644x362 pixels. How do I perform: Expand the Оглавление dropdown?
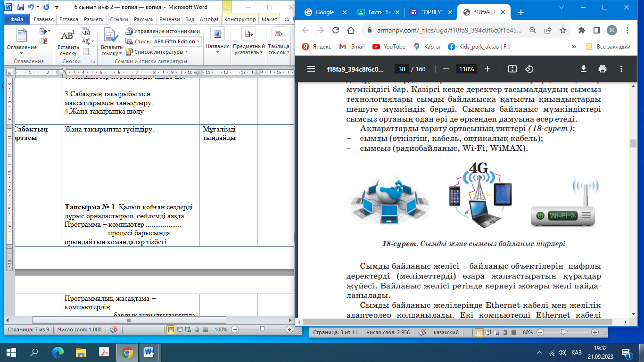[22, 52]
